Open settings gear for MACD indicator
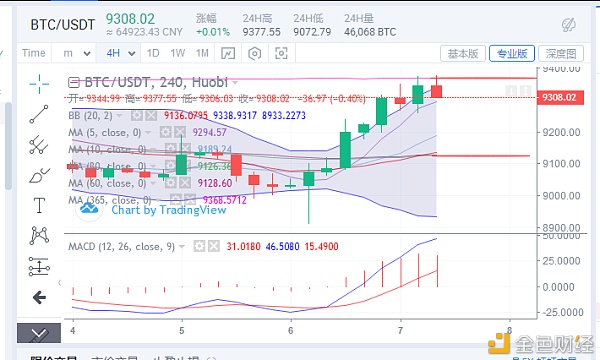The height and width of the screenshot is (360, 600). (x=199, y=246)
